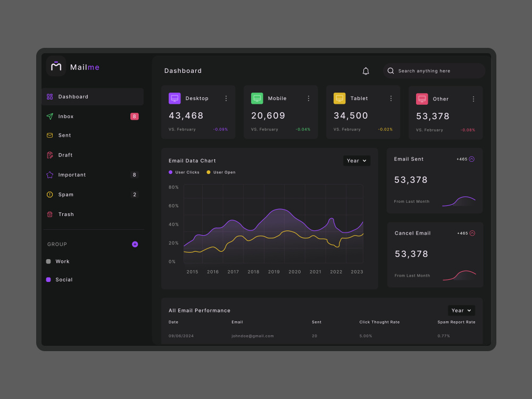Toggle User Open legend series
The image size is (532, 399).
tap(221, 172)
